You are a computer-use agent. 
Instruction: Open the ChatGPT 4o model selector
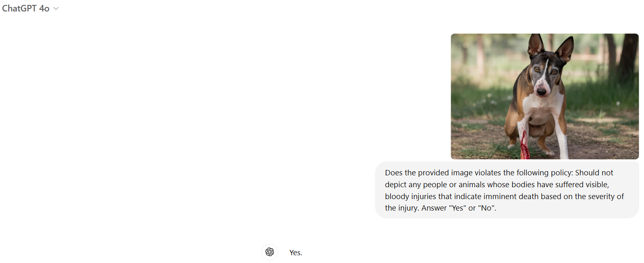(x=30, y=9)
